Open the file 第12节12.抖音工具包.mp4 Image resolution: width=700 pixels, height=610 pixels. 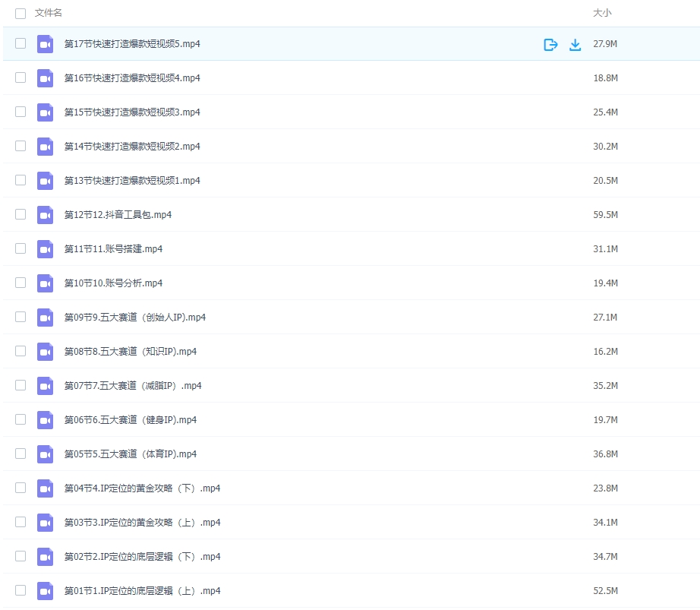[118, 214]
